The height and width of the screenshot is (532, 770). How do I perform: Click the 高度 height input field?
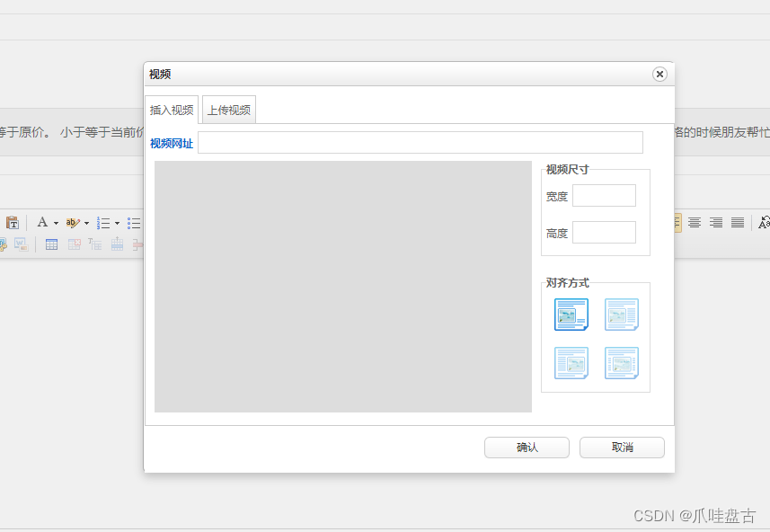tap(604, 233)
